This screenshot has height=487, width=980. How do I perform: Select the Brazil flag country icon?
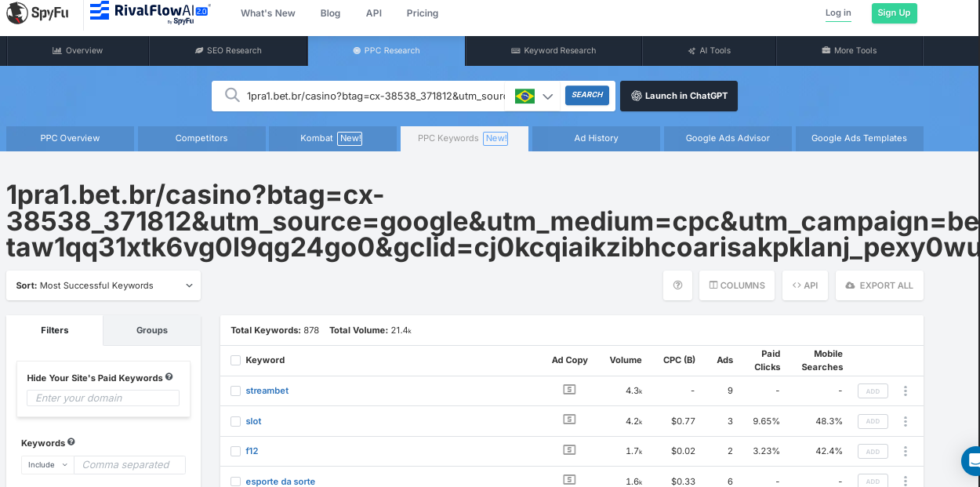click(524, 96)
